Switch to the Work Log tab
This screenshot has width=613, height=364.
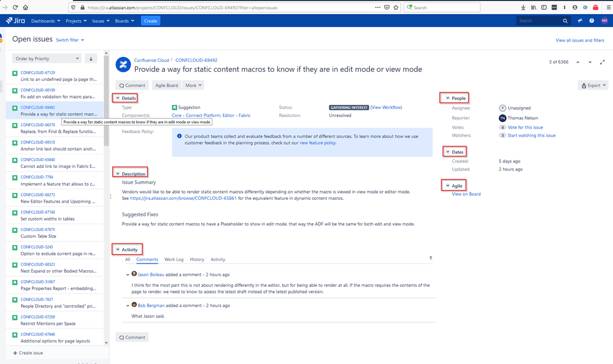tap(174, 259)
